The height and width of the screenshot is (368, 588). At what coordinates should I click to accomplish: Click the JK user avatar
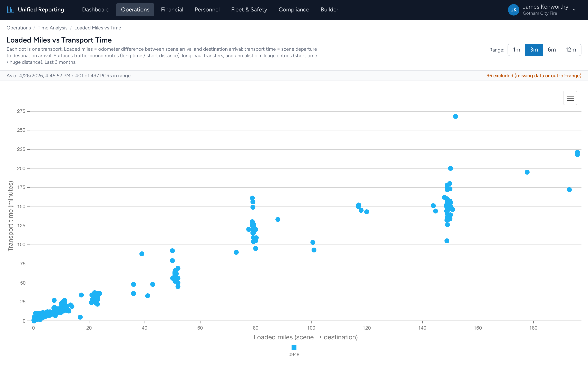pos(513,10)
